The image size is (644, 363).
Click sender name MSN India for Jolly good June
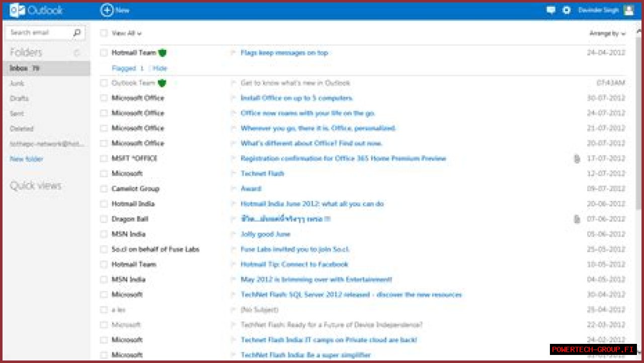coord(128,234)
